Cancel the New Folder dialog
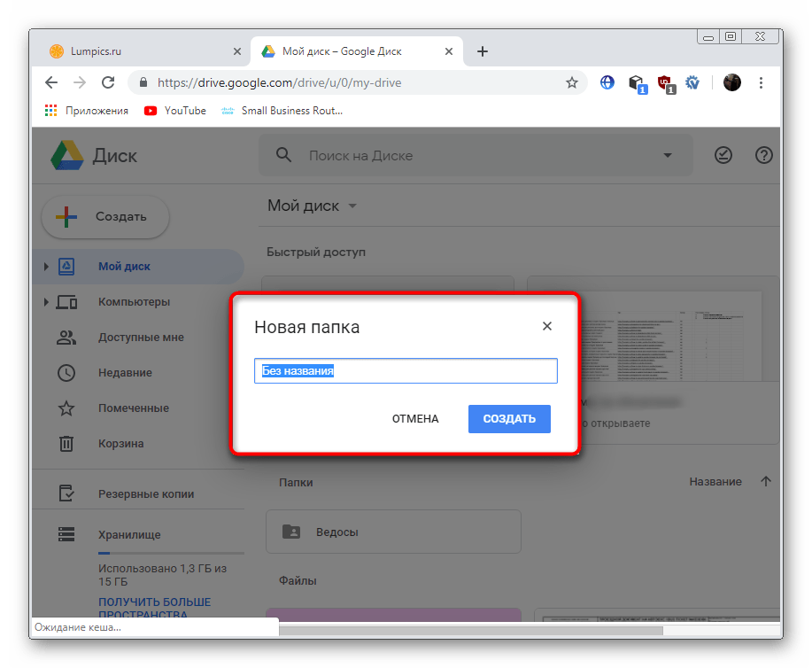The image size is (812, 668). click(415, 419)
